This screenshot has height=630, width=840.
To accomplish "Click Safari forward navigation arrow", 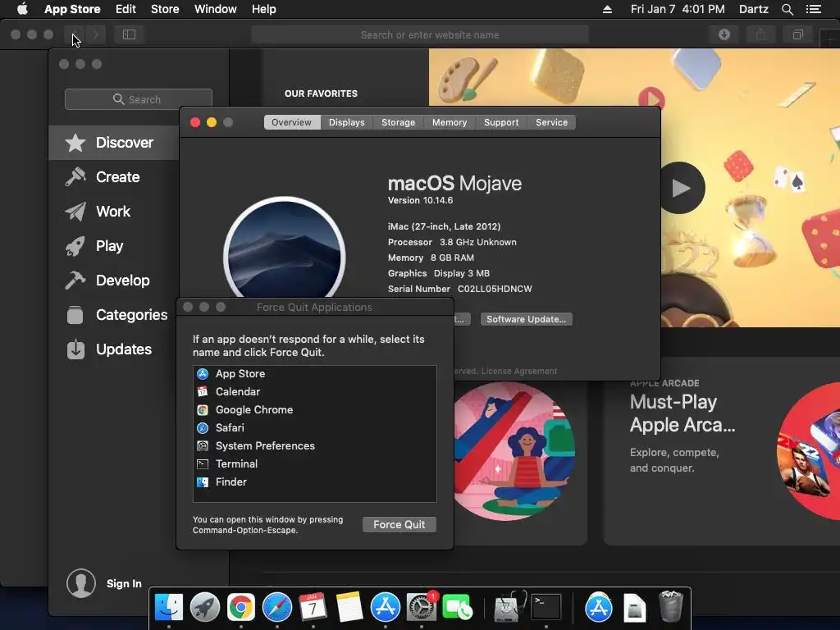I will [95, 34].
